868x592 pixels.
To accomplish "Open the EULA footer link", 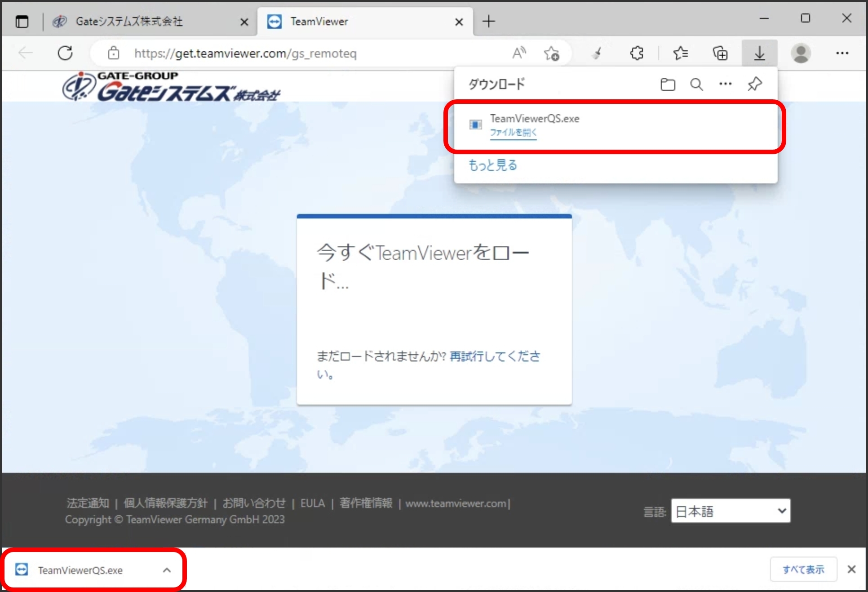I will click(x=313, y=503).
